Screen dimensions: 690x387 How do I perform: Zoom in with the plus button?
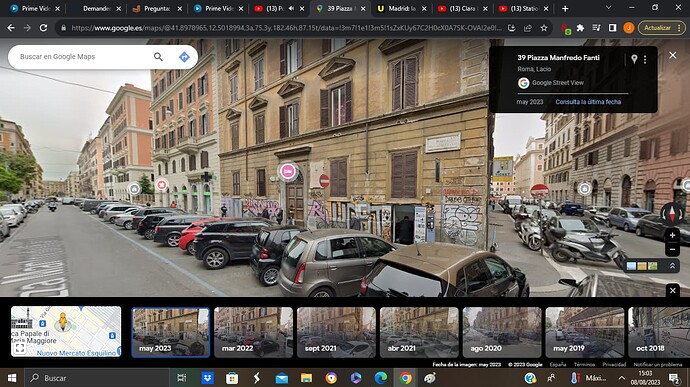pyautogui.click(x=672, y=235)
